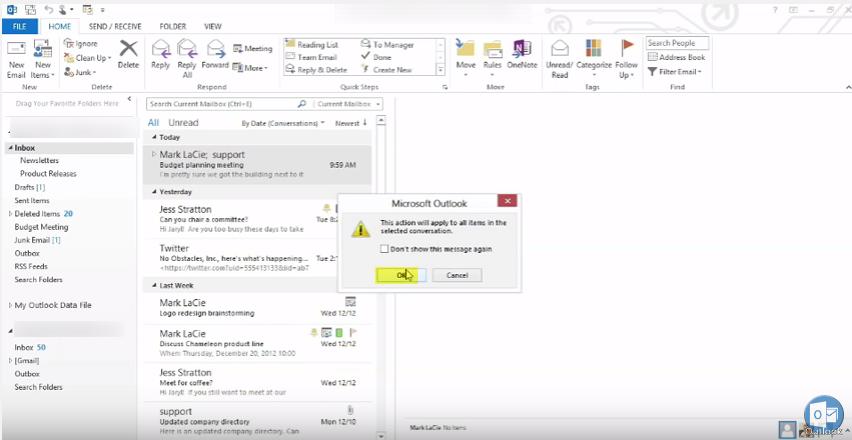Open the Filter Email dropdown
The height and width of the screenshot is (440, 852).
pyautogui.click(x=675, y=72)
